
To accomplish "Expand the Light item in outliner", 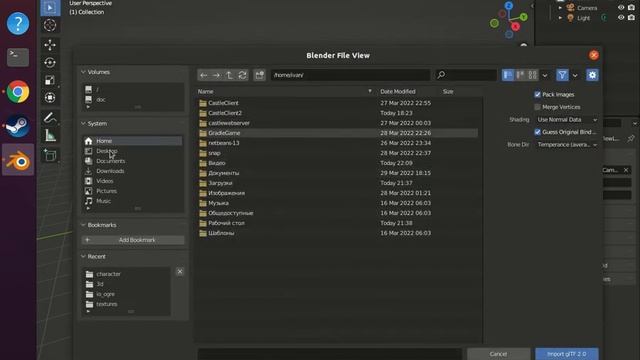I will point(560,18).
